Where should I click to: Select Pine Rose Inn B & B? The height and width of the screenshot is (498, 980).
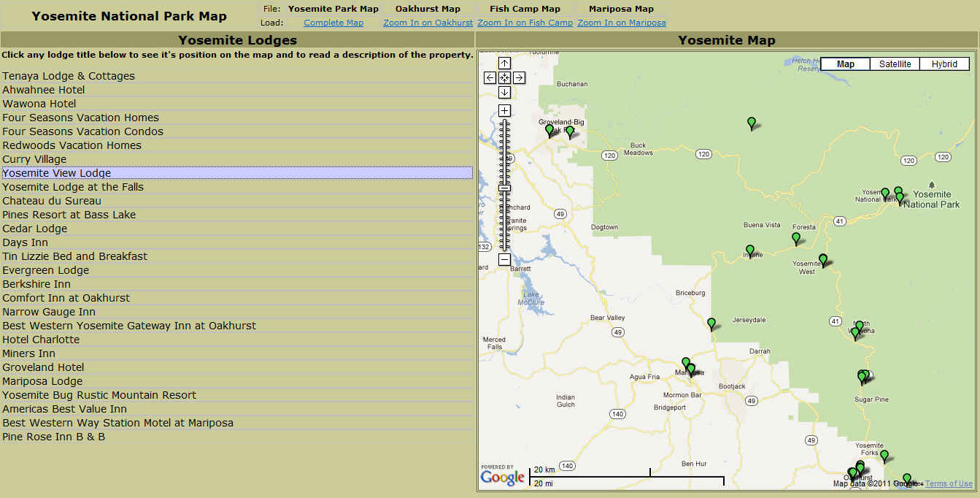click(x=237, y=437)
